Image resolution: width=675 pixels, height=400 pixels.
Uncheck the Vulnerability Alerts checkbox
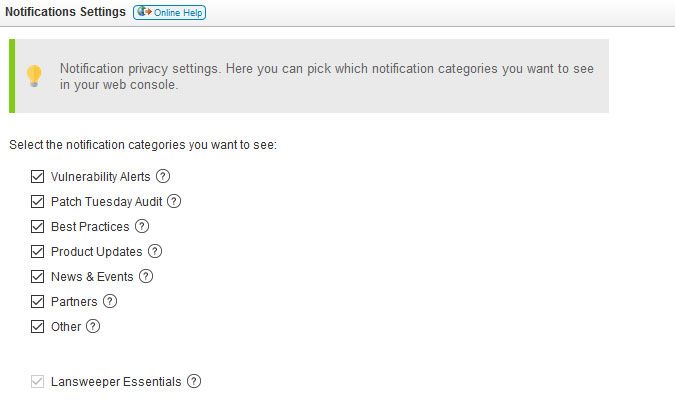pyautogui.click(x=38, y=177)
